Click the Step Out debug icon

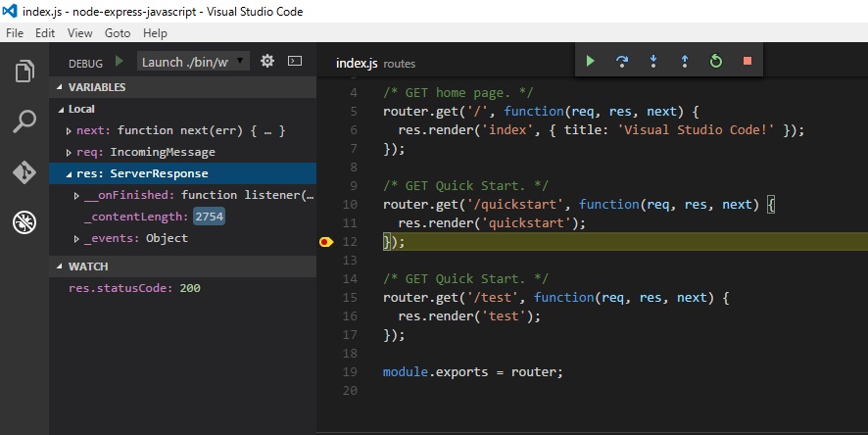click(x=684, y=61)
